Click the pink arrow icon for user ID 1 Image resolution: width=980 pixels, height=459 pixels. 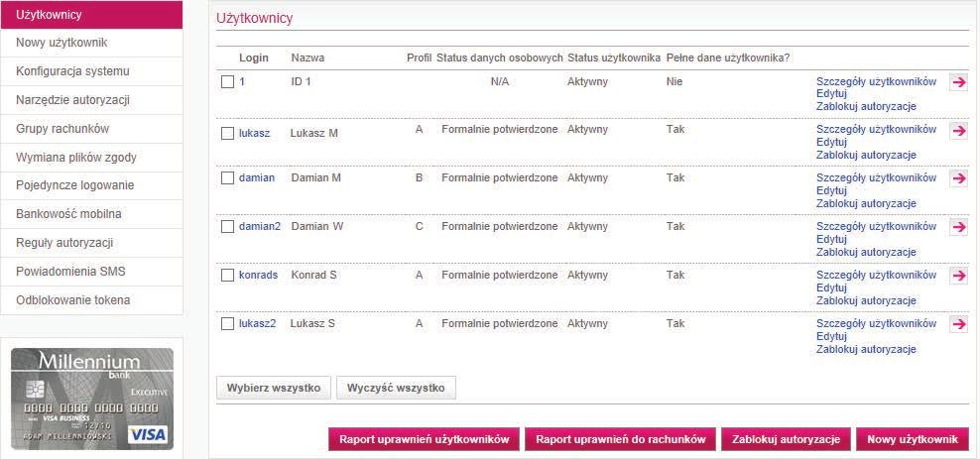[958, 82]
